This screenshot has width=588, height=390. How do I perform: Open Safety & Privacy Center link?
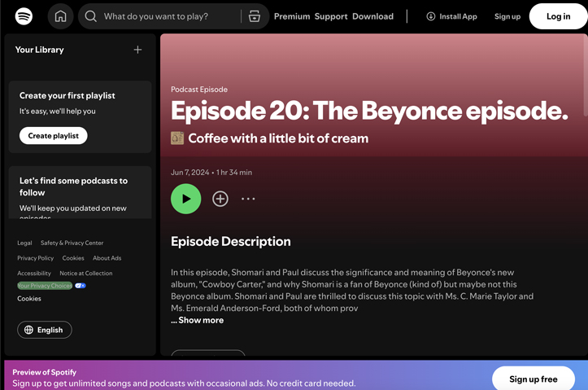pos(72,243)
